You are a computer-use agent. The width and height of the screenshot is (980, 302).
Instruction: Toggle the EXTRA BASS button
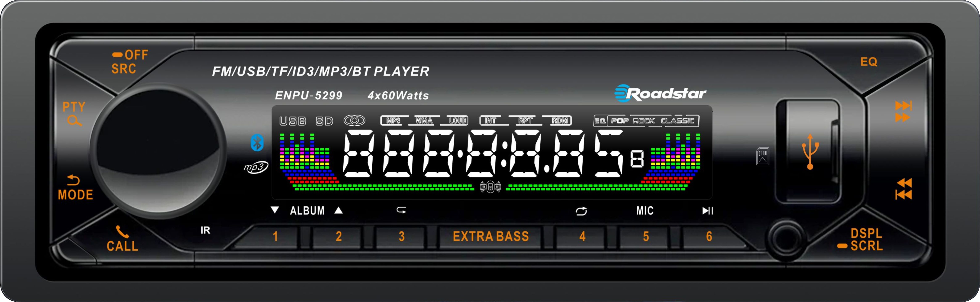[490, 236]
